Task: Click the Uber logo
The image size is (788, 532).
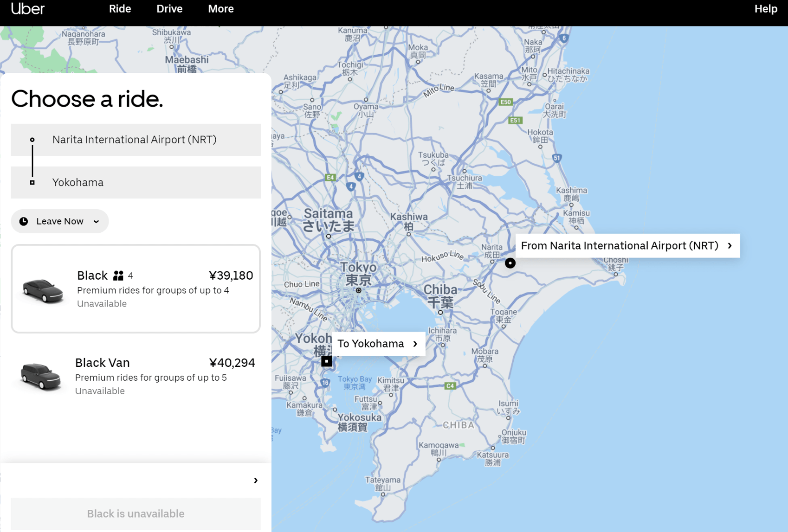Action: click(x=27, y=9)
